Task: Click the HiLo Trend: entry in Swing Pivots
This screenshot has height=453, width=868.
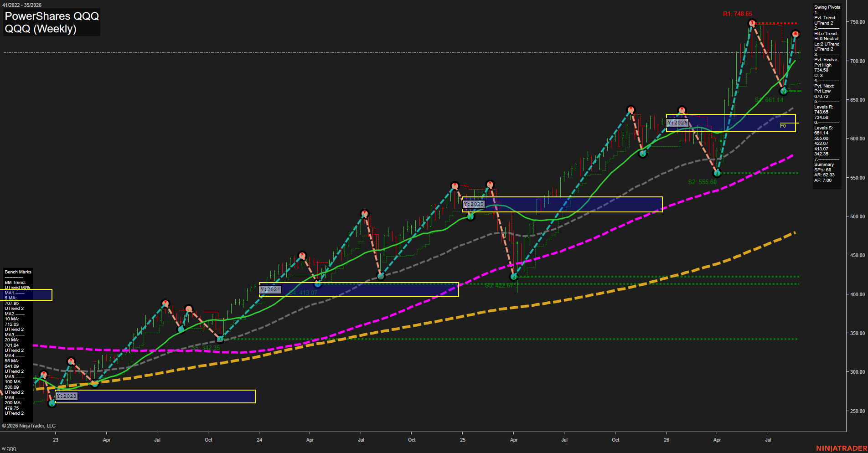Action: click(x=826, y=34)
